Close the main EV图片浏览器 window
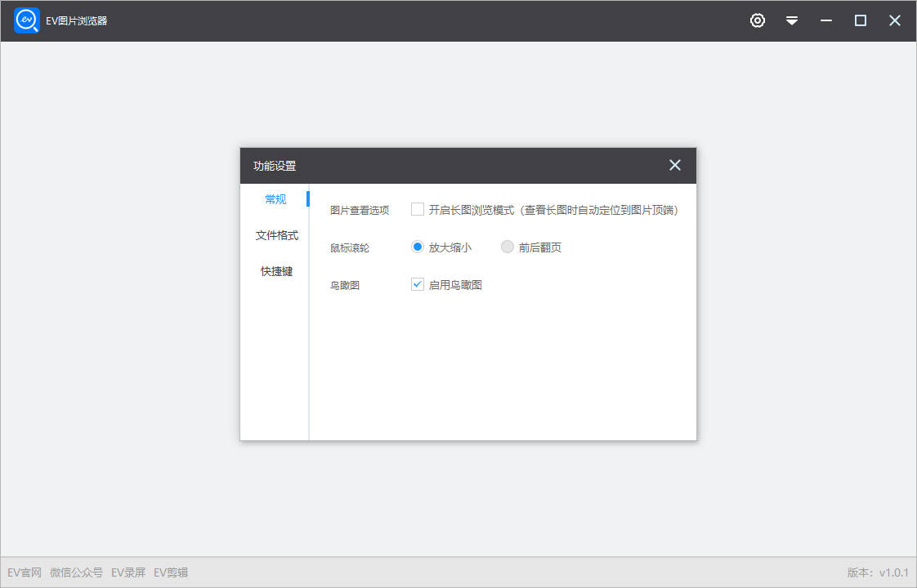This screenshot has height=588, width=917. 895,20
